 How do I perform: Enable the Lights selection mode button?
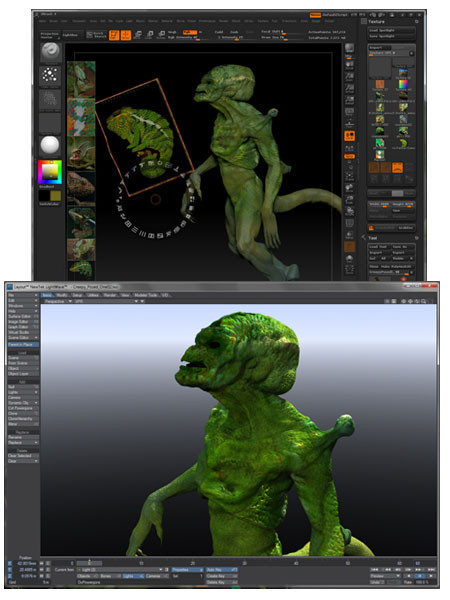pyautogui.click(x=131, y=576)
